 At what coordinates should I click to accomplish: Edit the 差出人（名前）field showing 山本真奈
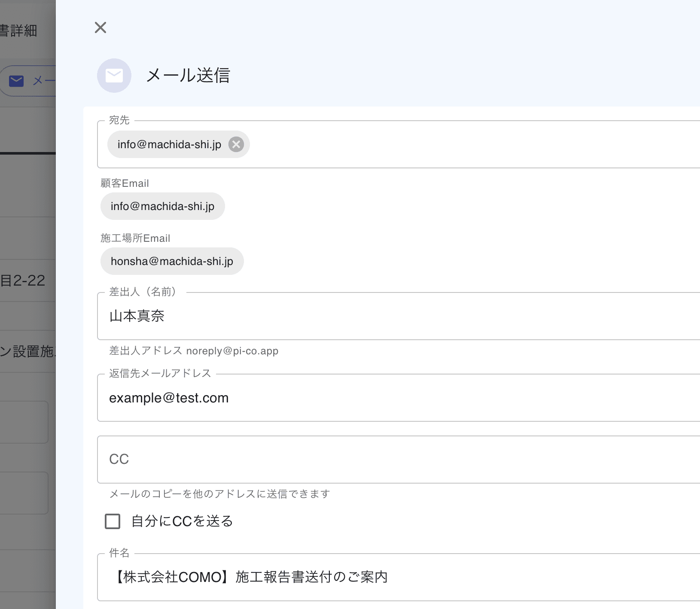301,317
